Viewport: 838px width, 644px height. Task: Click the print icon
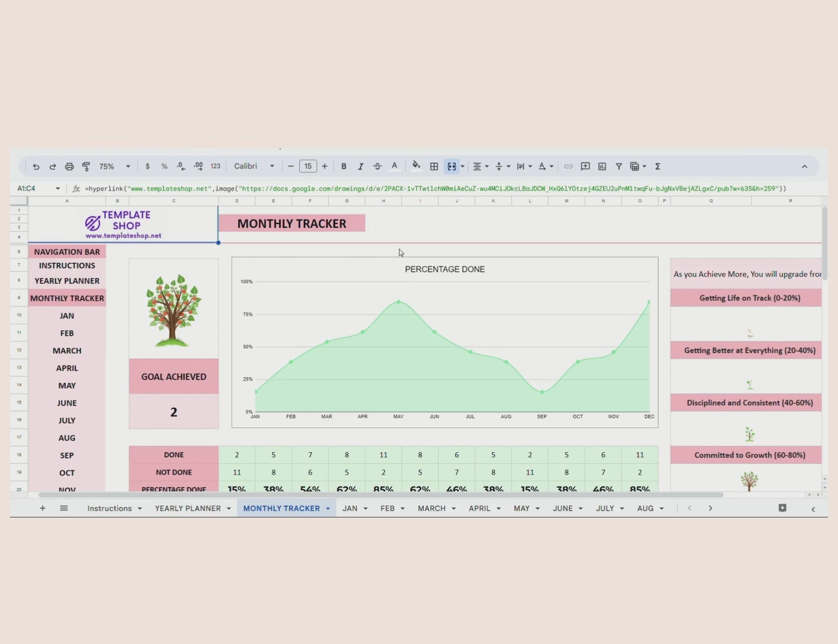click(69, 167)
